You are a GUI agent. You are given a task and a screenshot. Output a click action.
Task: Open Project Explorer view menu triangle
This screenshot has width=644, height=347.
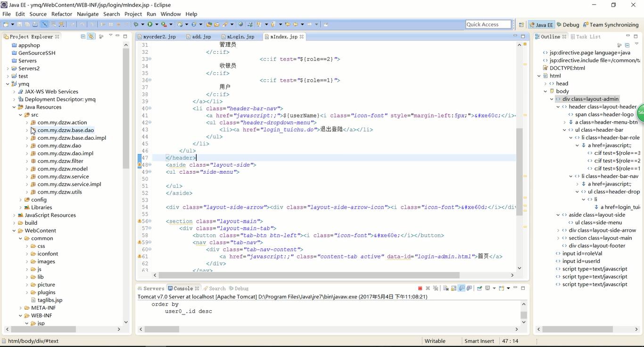tap(110, 36)
